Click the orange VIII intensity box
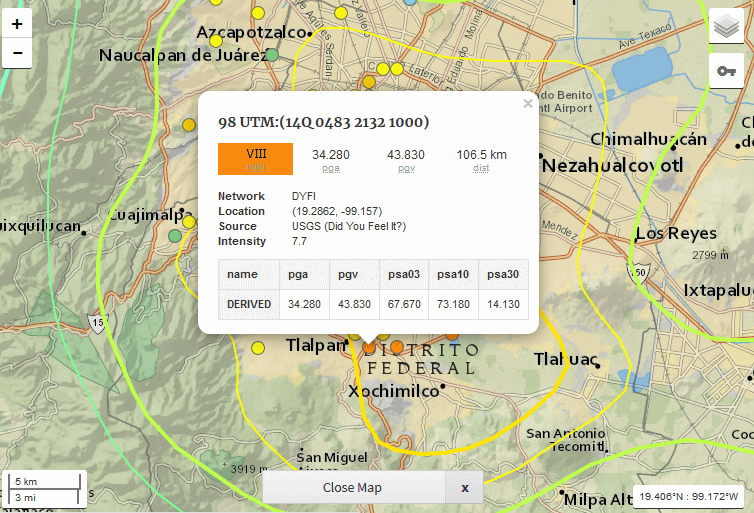 [x=255, y=159]
